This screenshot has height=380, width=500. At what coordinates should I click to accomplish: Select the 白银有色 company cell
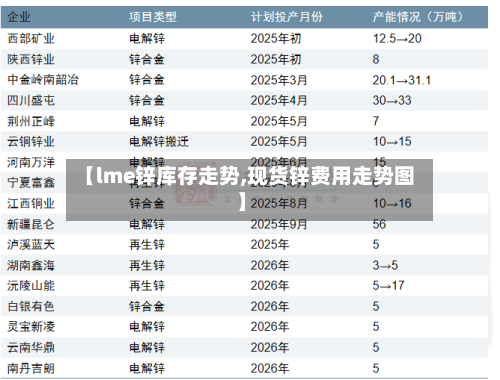point(31,307)
